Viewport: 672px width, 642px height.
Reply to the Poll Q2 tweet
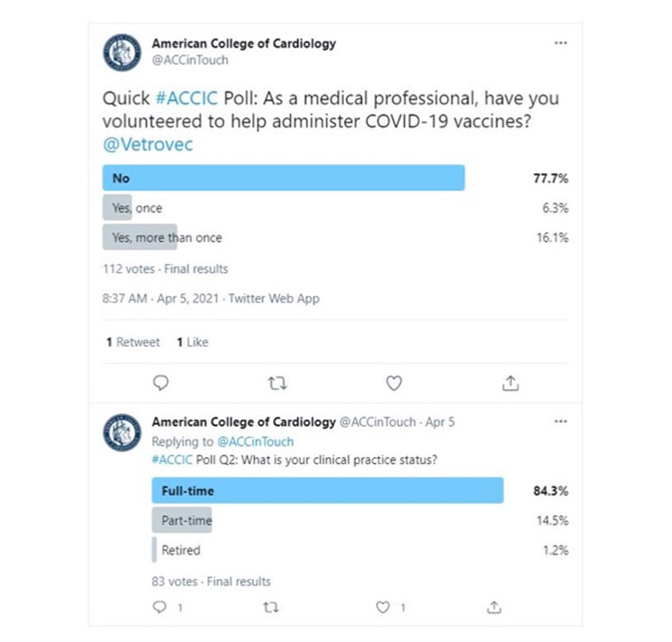pos(161,608)
